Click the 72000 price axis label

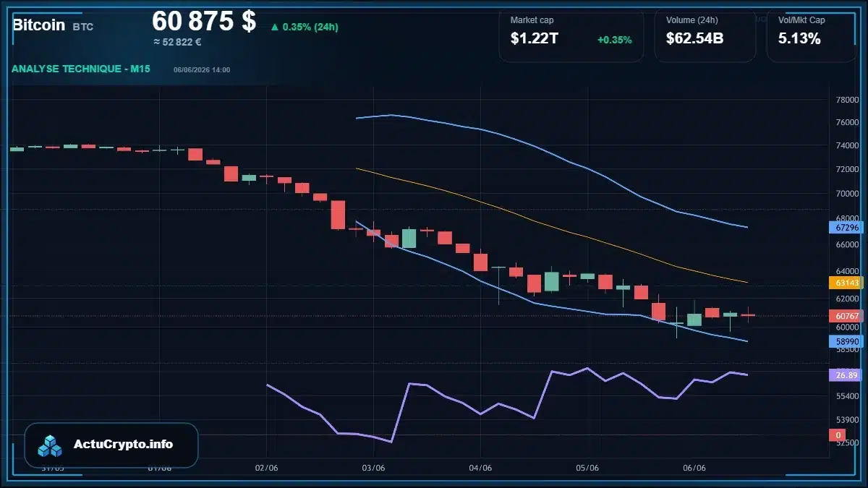pos(847,170)
